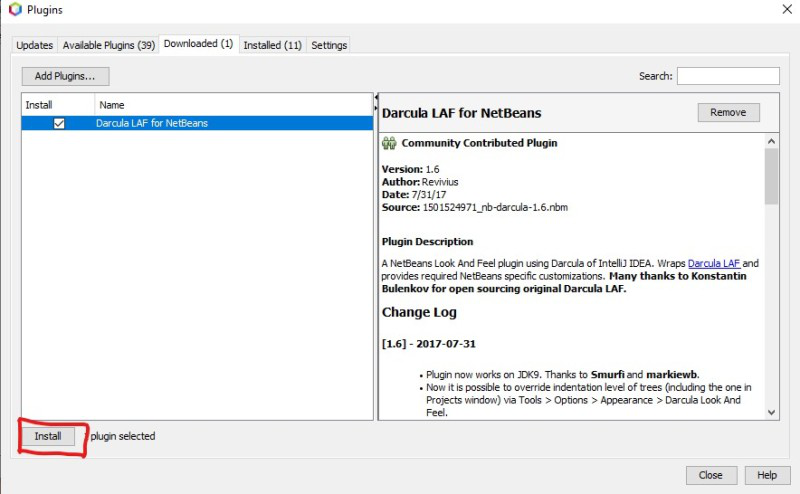The height and width of the screenshot is (494, 800).
Task: Sort by the Name column header
Action: pyautogui.click(x=234, y=105)
